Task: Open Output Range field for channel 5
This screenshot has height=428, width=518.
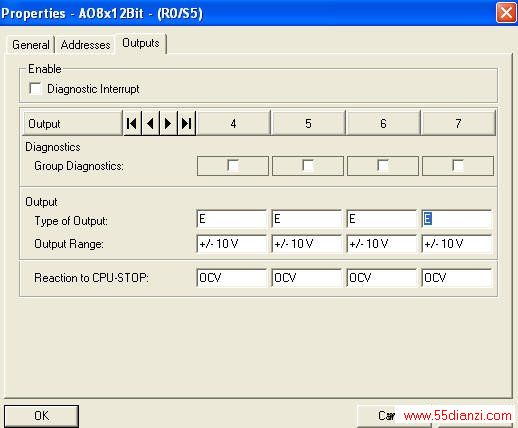Action: (x=307, y=244)
